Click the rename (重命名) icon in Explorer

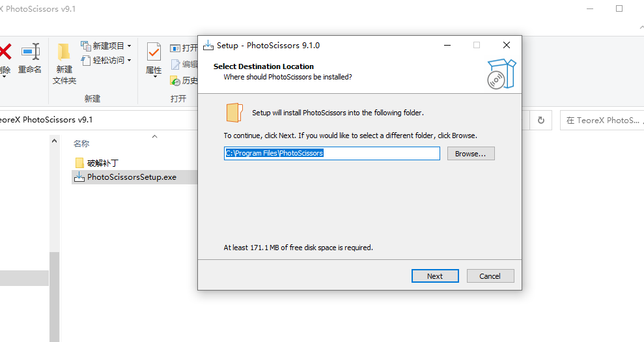(x=31, y=52)
